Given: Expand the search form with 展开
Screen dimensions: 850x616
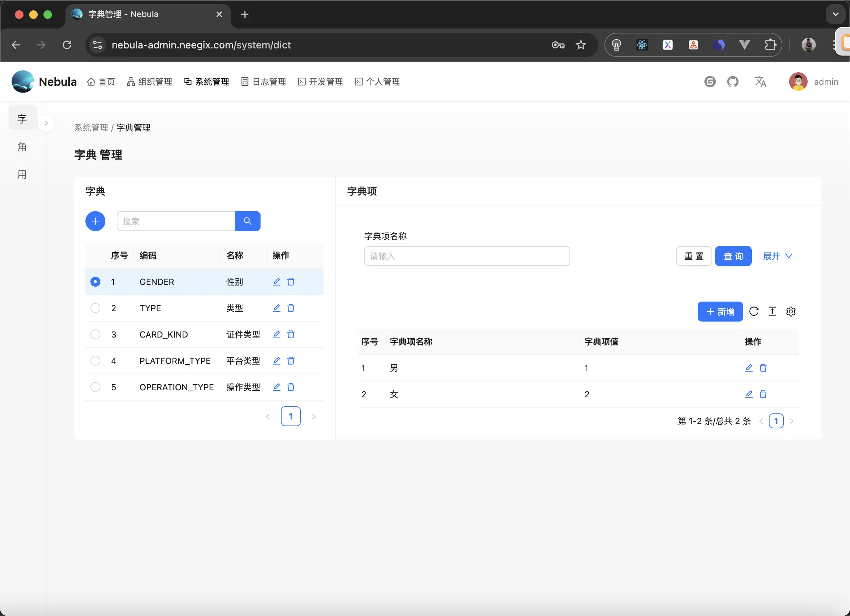Looking at the screenshot, I should coord(778,256).
